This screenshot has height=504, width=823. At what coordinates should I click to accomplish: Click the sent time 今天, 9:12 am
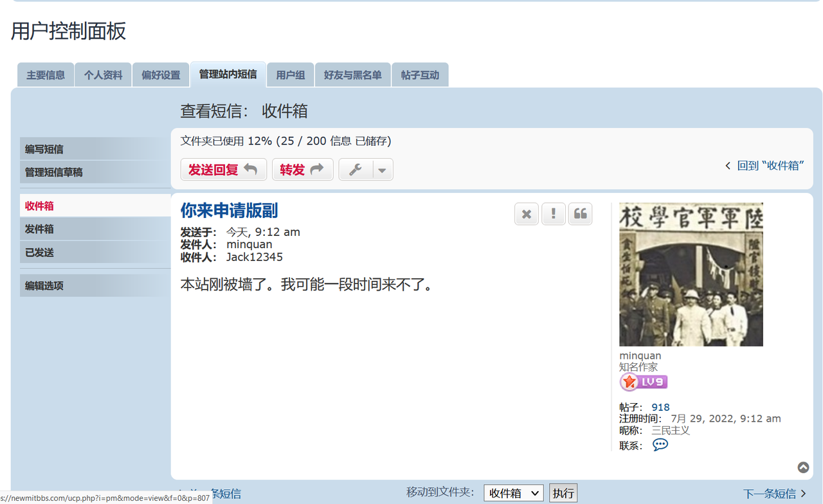(263, 232)
